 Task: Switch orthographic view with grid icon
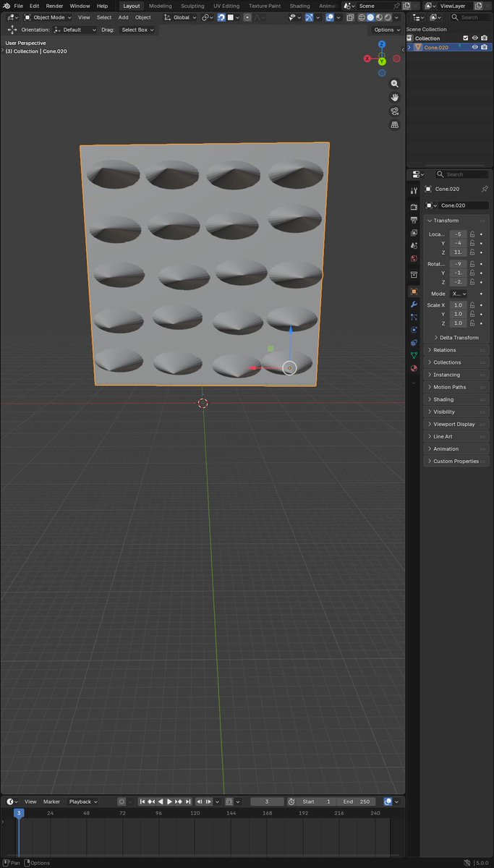pos(395,124)
